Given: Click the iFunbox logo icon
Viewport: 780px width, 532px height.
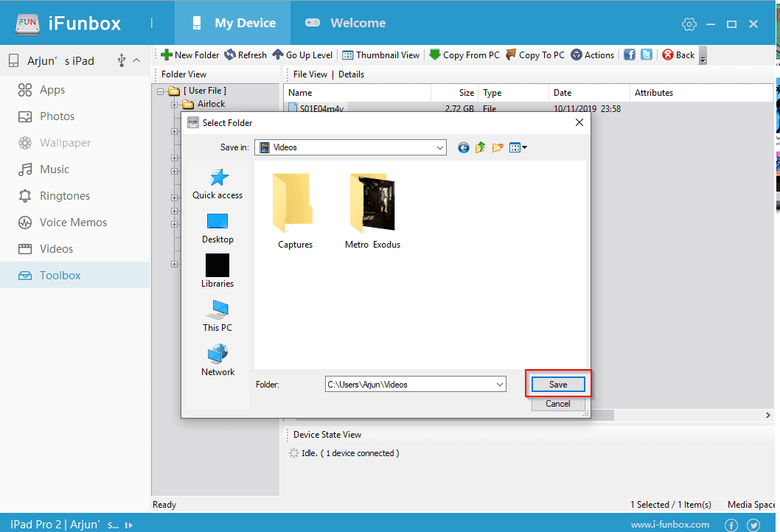Looking at the screenshot, I should point(27,24).
